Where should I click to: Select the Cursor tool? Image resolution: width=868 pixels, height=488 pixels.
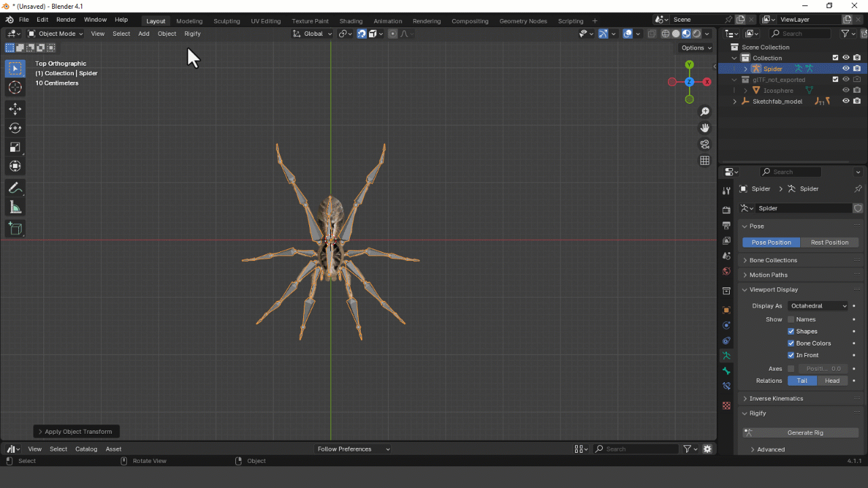point(15,87)
